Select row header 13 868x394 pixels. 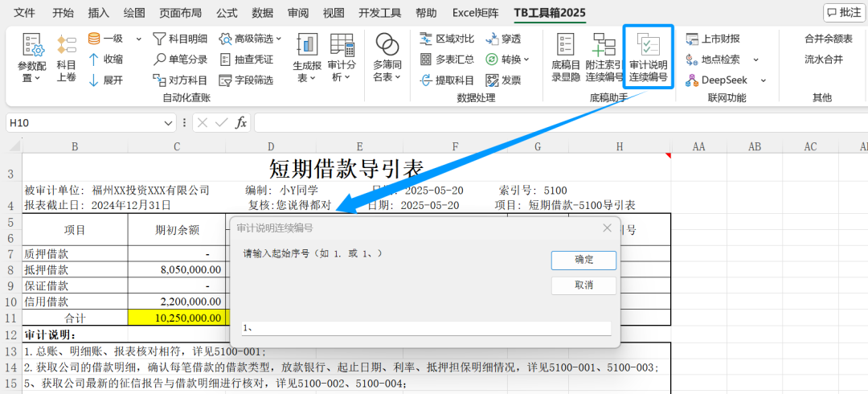11,351
